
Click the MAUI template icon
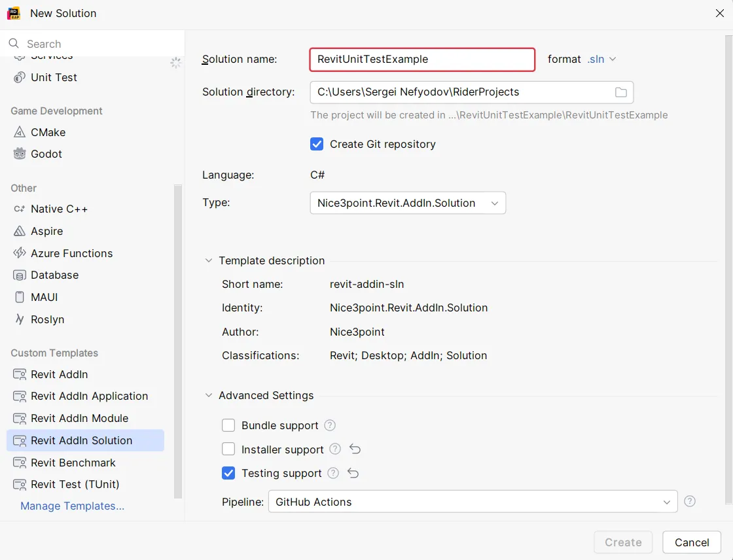[20, 297]
